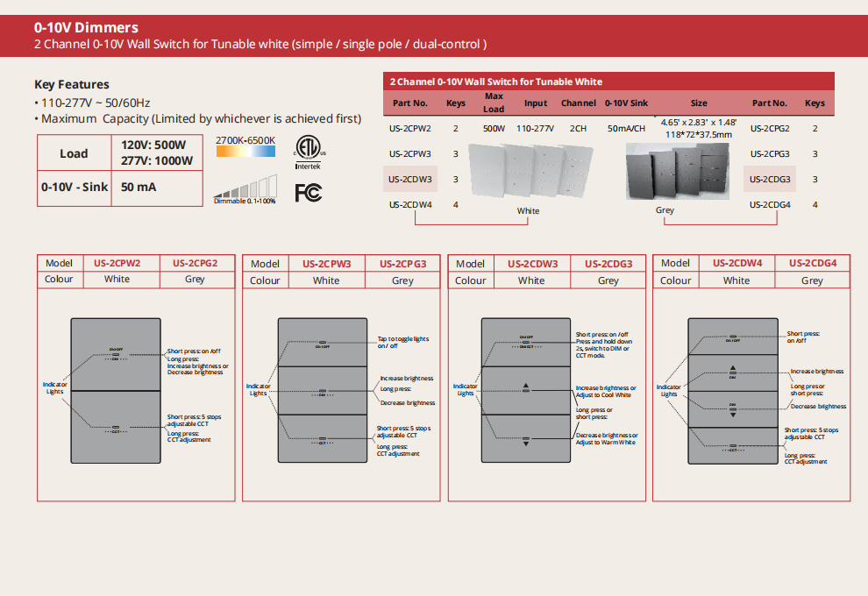The height and width of the screenshot is (596, 868).
Task: Click the FCC certification logo
Action: 308,192
